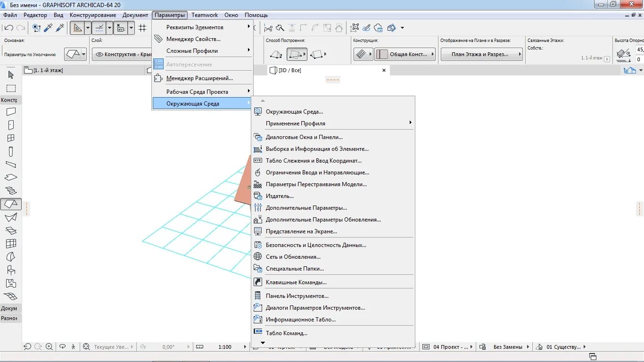Click the scissors Trim tool icon
Screen dimensions: 644x362
[x=268, y=28]
